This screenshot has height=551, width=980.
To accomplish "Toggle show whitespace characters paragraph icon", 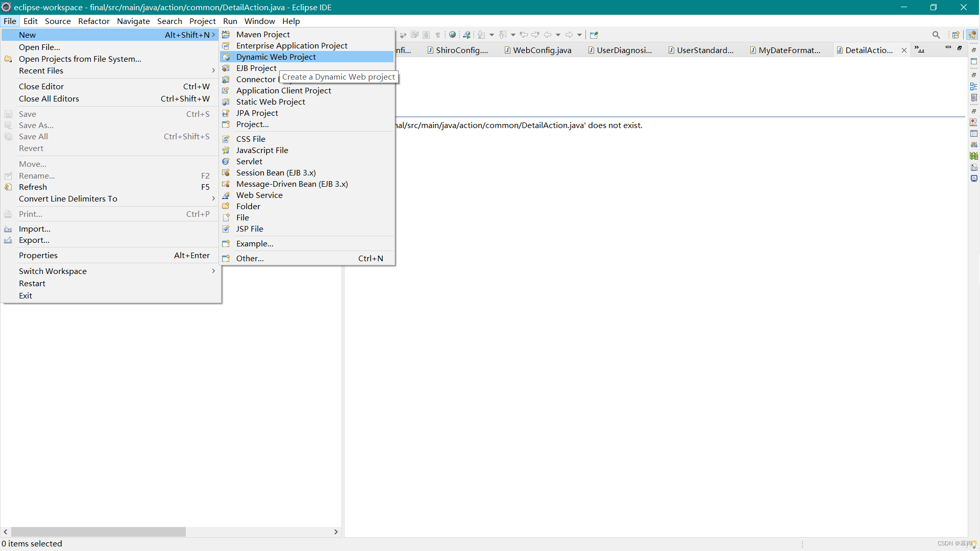I will [x=438, y=35].
